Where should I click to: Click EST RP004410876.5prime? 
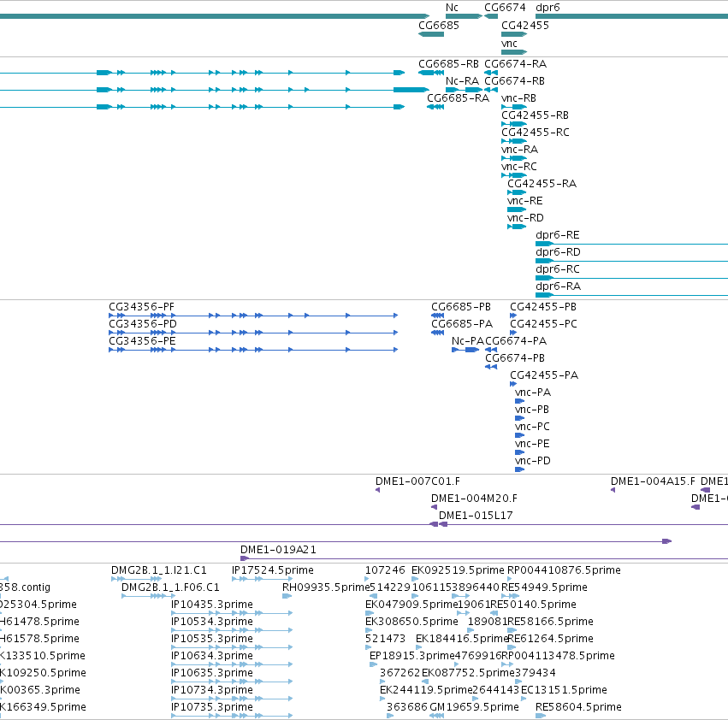click(564, 570)
